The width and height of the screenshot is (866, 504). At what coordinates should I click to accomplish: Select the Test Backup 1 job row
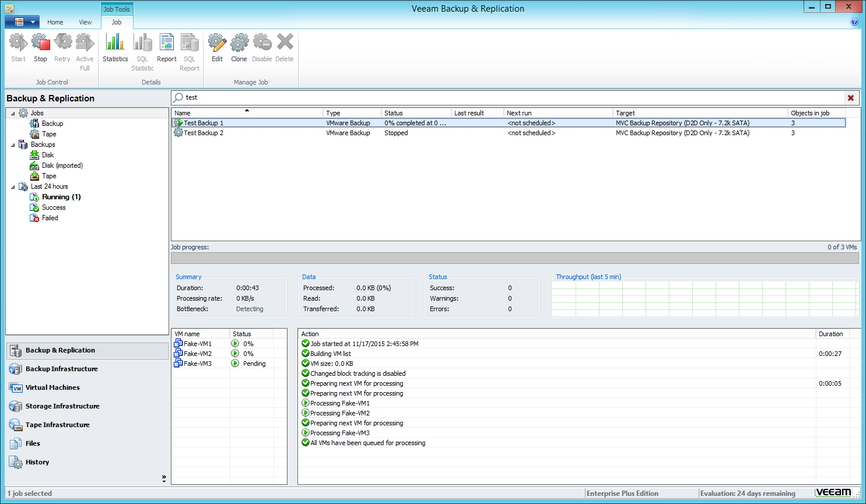coord(509,123)
